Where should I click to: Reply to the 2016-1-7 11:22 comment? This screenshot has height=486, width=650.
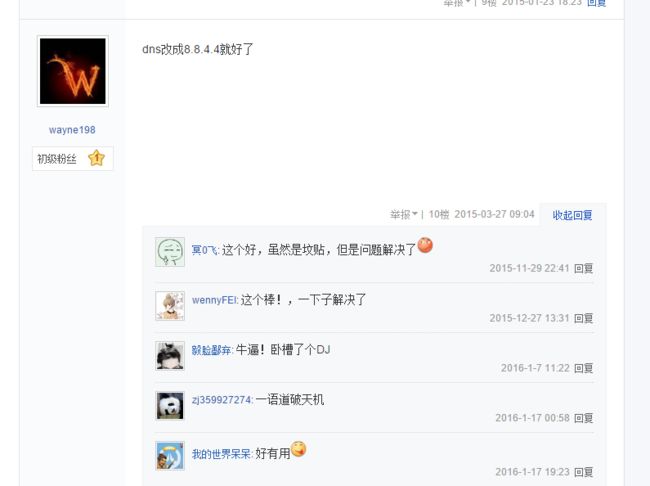[x=583, y=368]
